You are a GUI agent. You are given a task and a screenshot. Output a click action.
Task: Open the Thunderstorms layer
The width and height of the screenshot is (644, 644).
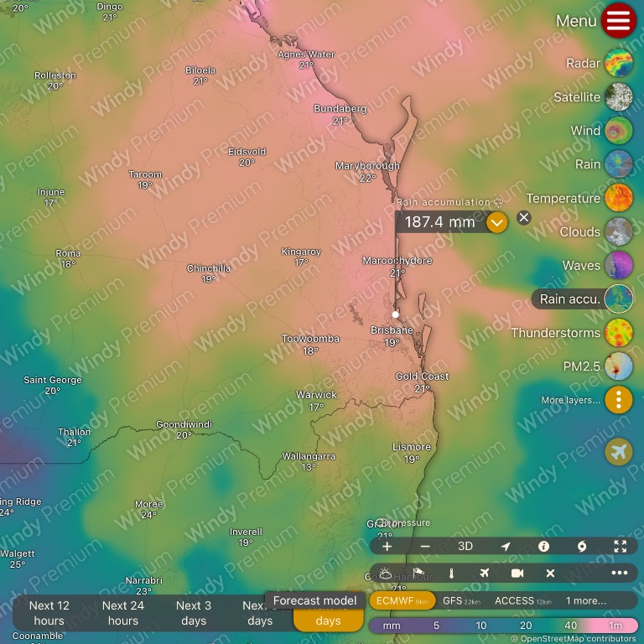click(x=619, y=333)
